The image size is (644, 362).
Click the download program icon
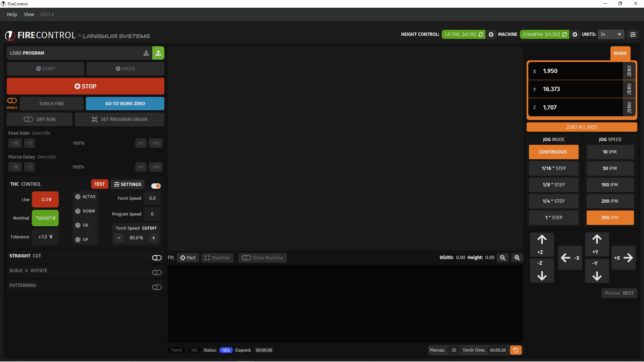[x=146, y=53]
